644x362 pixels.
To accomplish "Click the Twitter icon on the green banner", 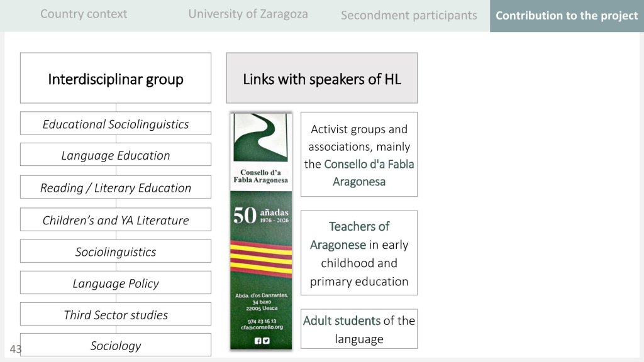I will click(x=265, y=341).
